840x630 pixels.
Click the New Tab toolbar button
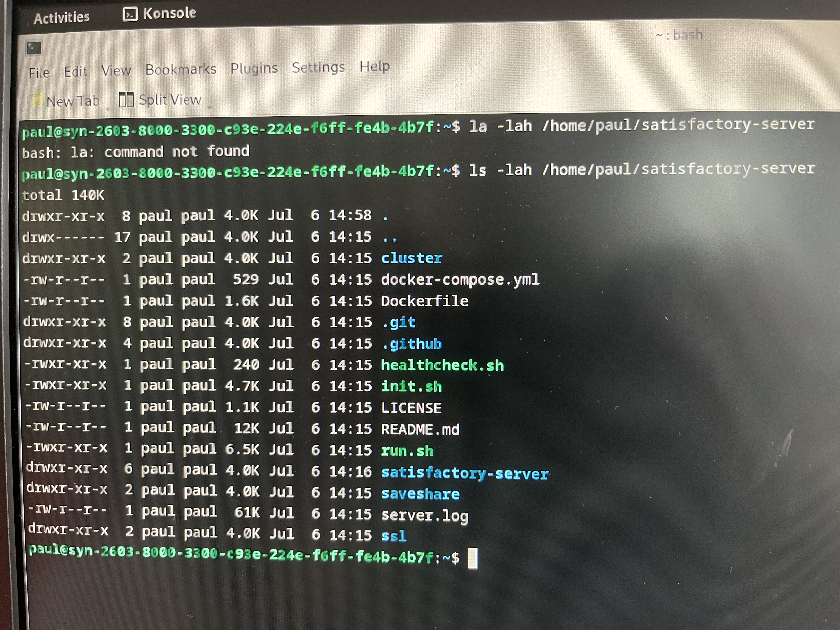(x=66, y=101)
